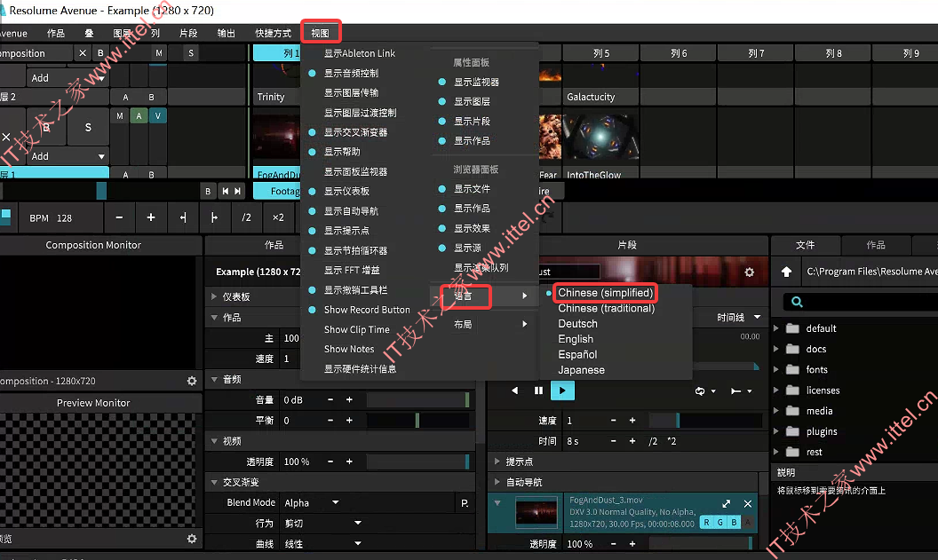
Task: Click the clip play forward button
Action: pyautogui.click(x=561, y=390)
